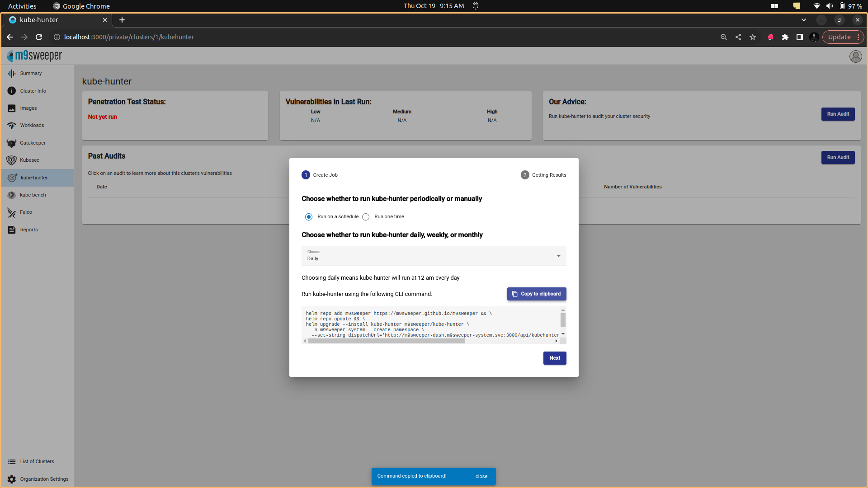Open the Daily frequency dropdown
This screenshot has height=488, width=868.
tap(434, 256)
